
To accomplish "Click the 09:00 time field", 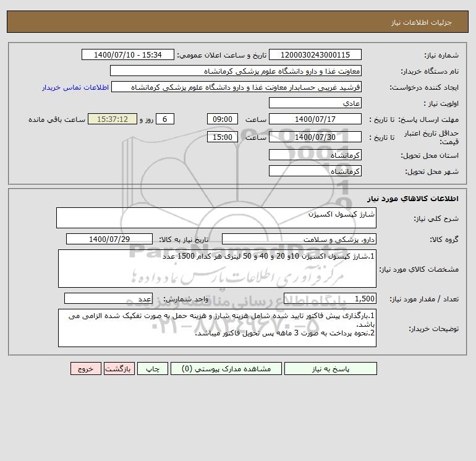I will (223, 119).
